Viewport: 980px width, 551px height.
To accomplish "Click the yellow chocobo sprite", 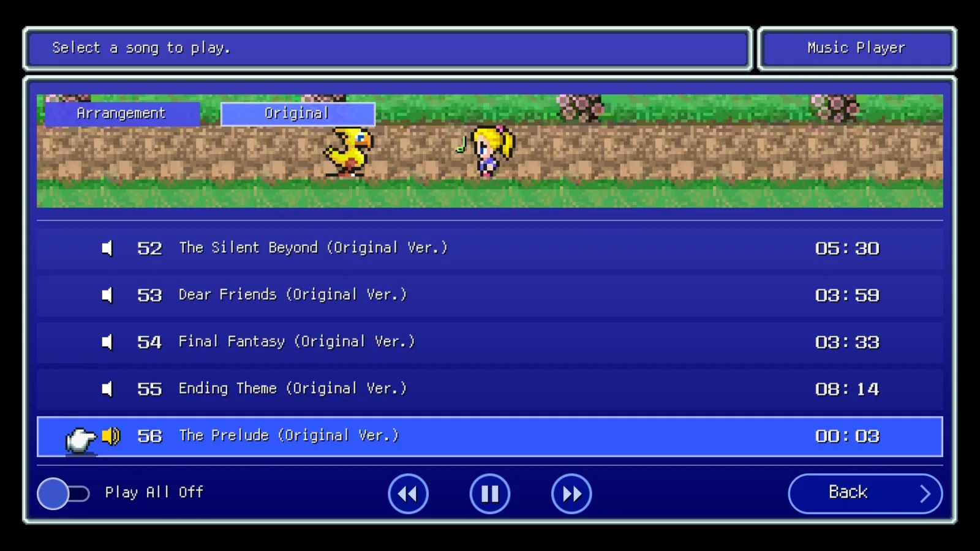I will pyautogui.click(x=349, y=152).
